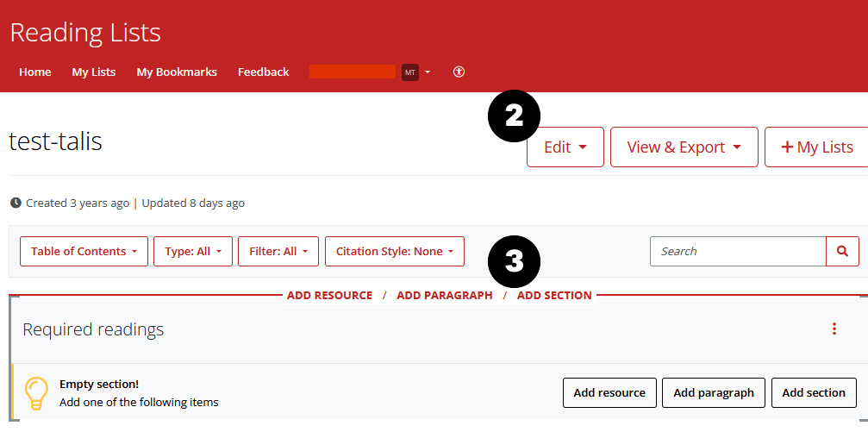Focus the Search input field
The height and width of the screenshot is (432, 868).
[x=738, y=251]
